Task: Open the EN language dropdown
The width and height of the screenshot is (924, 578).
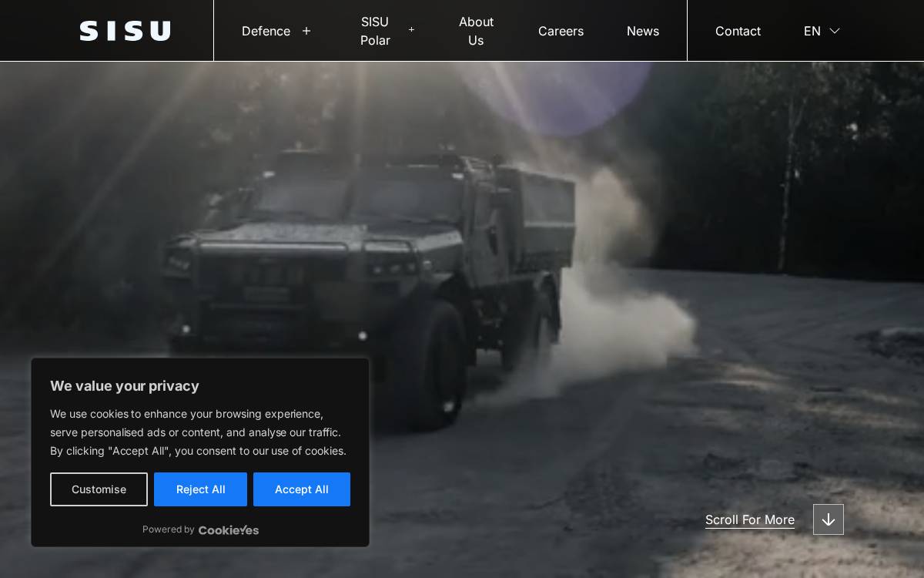Action: pos(822,31)
